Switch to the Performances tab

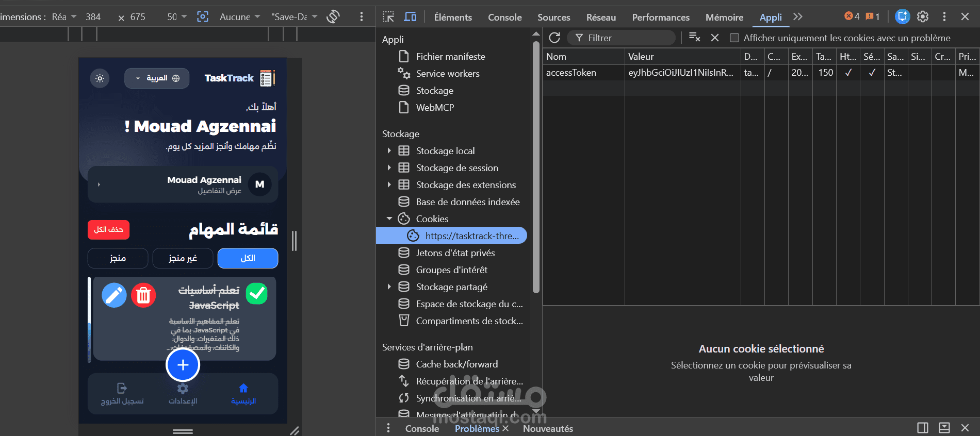(661, 18)
